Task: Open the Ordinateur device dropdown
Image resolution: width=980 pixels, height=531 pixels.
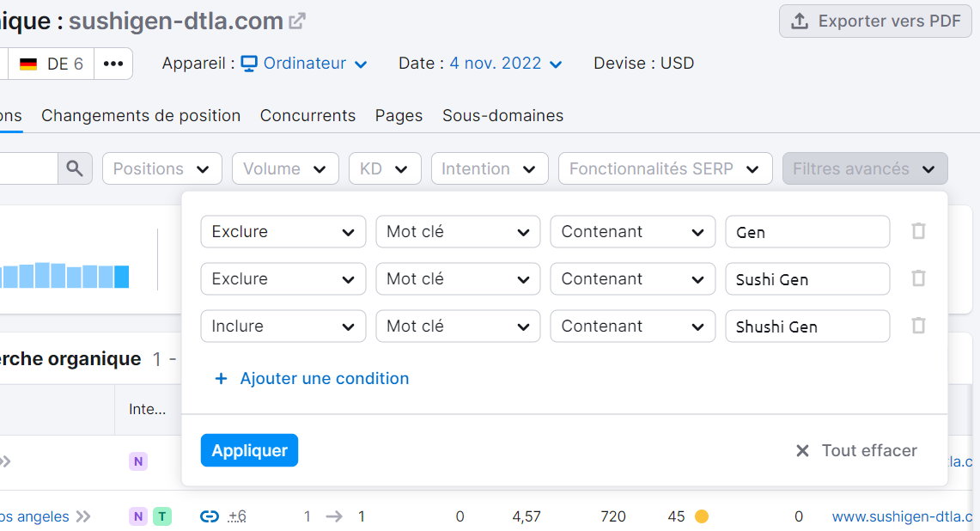Action: (x=304, y=64)
